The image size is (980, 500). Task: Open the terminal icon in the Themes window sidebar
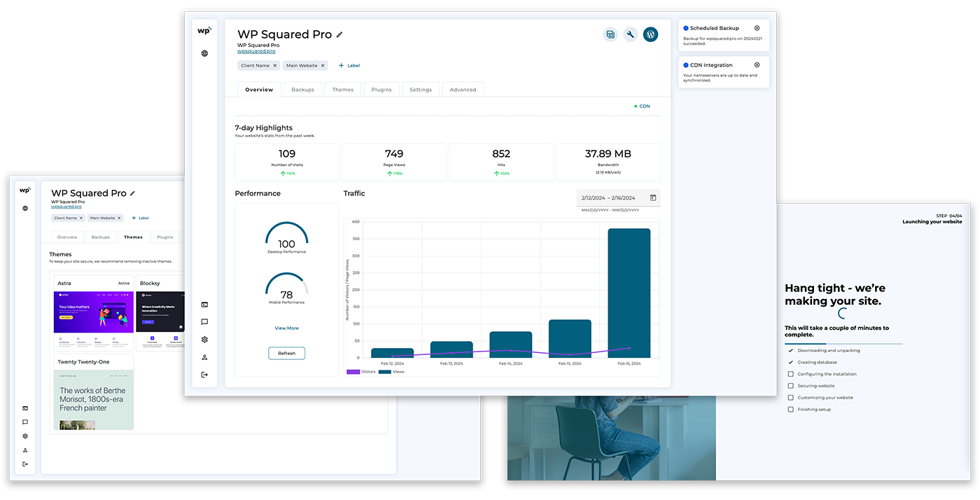tap(25, 408)
